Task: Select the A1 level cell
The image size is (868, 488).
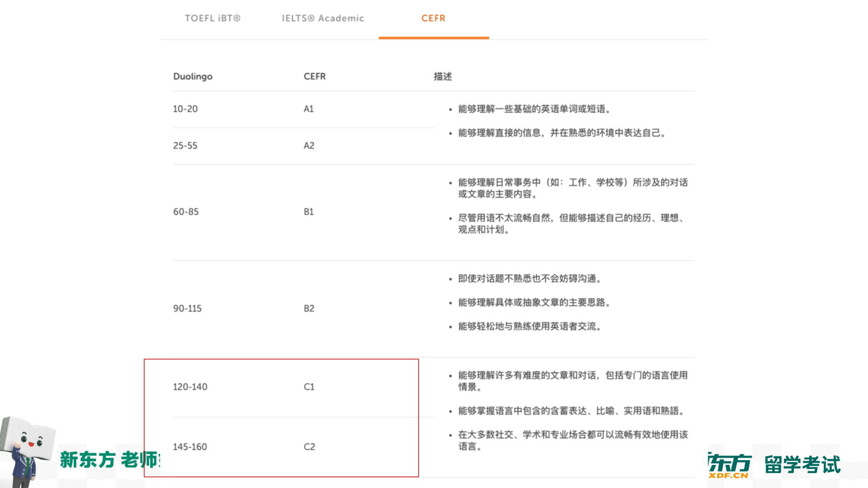Action: [x=309, y=109]
